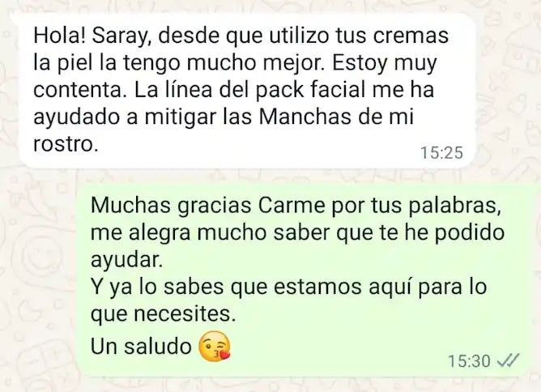The width and height of the screenshot is (541, 392).
Task: Click the kissing face emoji
Action: point(215,346)
